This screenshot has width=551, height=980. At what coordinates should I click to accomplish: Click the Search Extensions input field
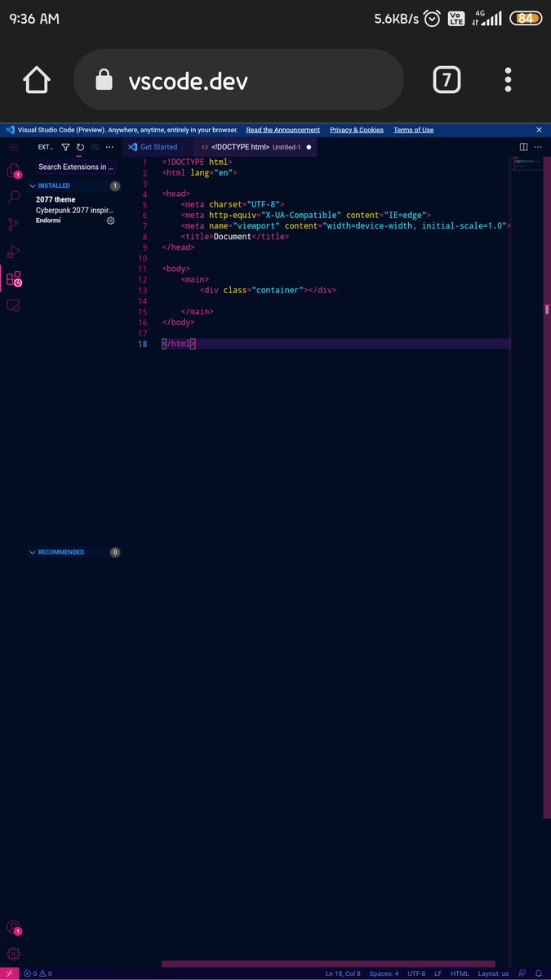pos(76,167)
